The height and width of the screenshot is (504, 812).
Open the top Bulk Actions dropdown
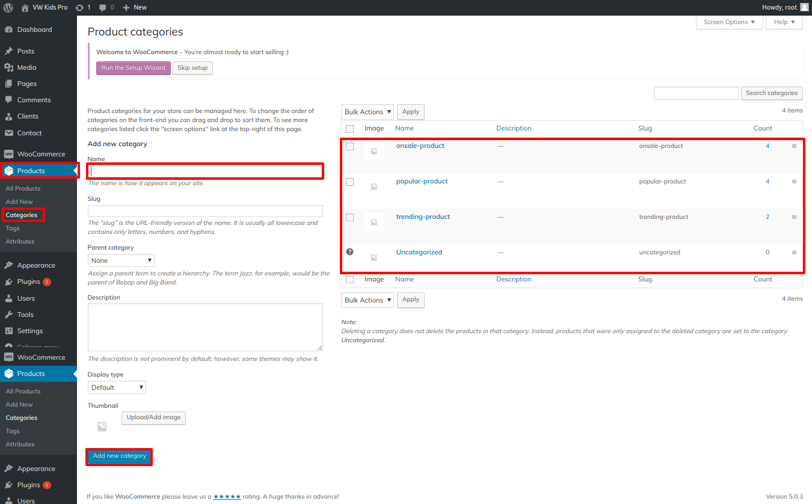[368, 112]
